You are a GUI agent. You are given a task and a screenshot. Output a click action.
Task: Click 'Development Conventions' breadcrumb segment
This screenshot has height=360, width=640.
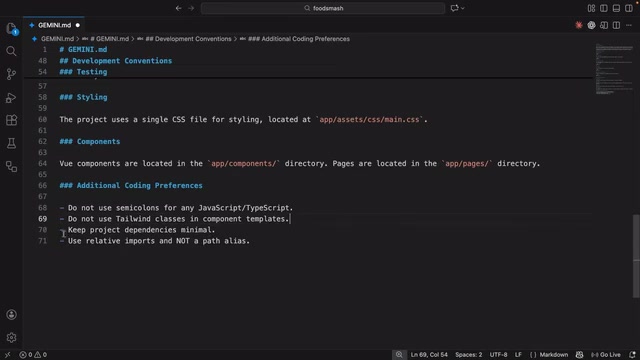point(188,39)
